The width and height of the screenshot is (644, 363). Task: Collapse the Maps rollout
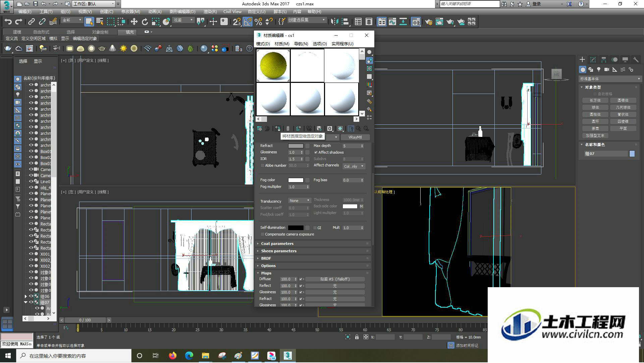pos(313,273)
